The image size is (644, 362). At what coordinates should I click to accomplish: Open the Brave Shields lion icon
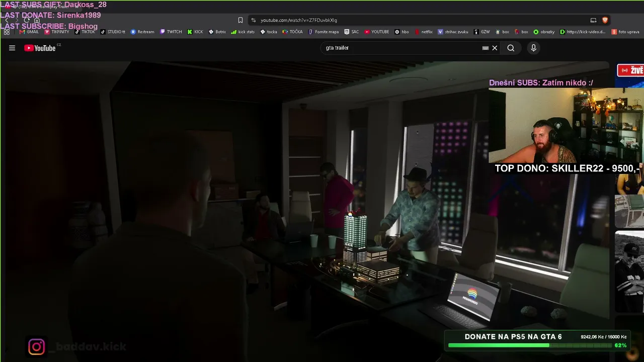[x=605, y=20]
